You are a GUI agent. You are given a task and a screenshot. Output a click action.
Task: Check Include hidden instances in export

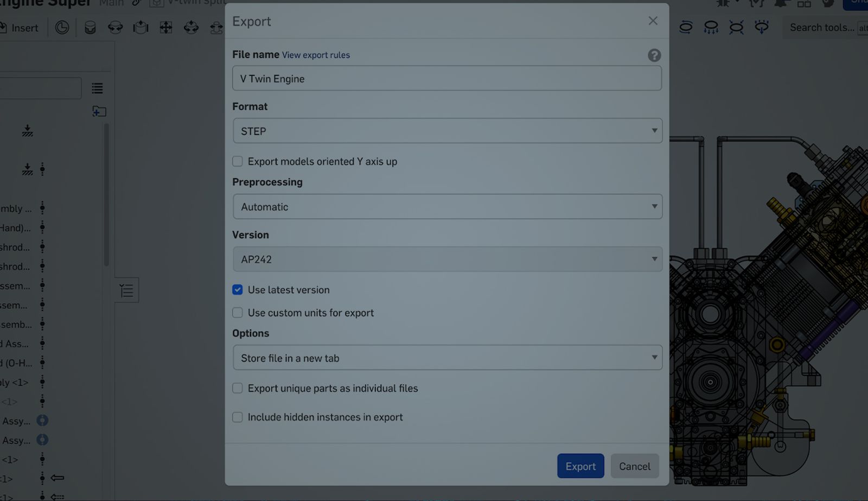click(x=238, y=417)
